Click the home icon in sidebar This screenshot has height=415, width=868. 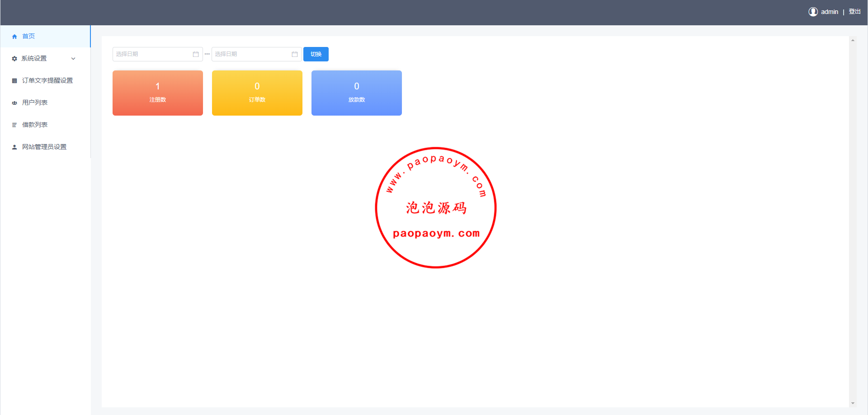(14, 37)
